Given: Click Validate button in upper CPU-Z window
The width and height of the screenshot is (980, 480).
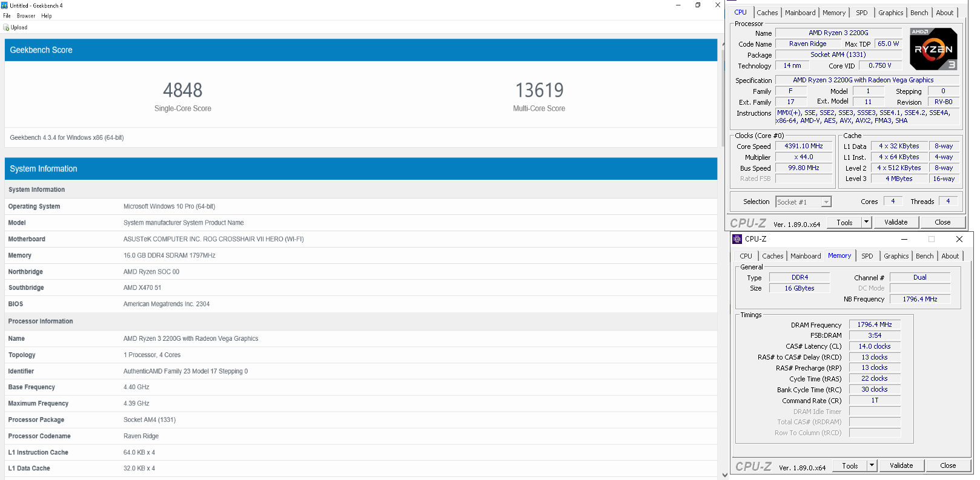Looking at the screenshot, I should coord(896,222).
